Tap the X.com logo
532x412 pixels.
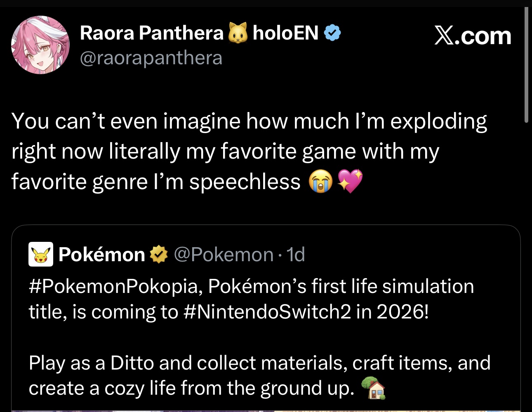(473, 36)
